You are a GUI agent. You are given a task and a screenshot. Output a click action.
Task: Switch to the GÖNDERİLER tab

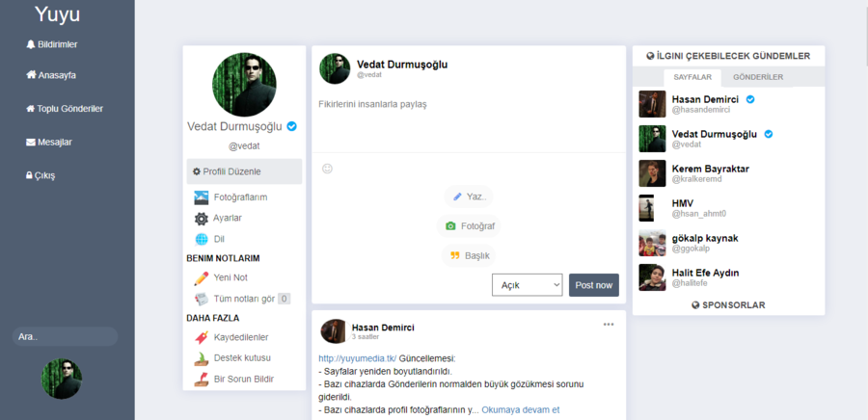[758, 77]
